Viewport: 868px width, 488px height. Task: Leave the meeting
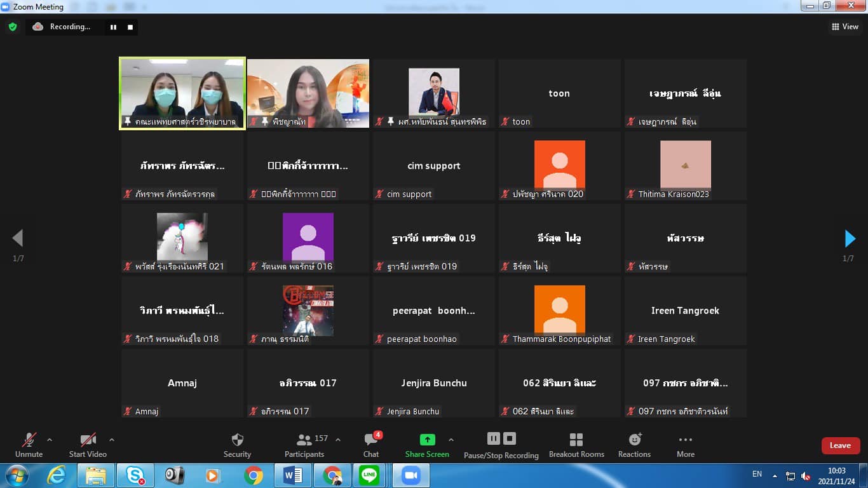pos(840,445)
